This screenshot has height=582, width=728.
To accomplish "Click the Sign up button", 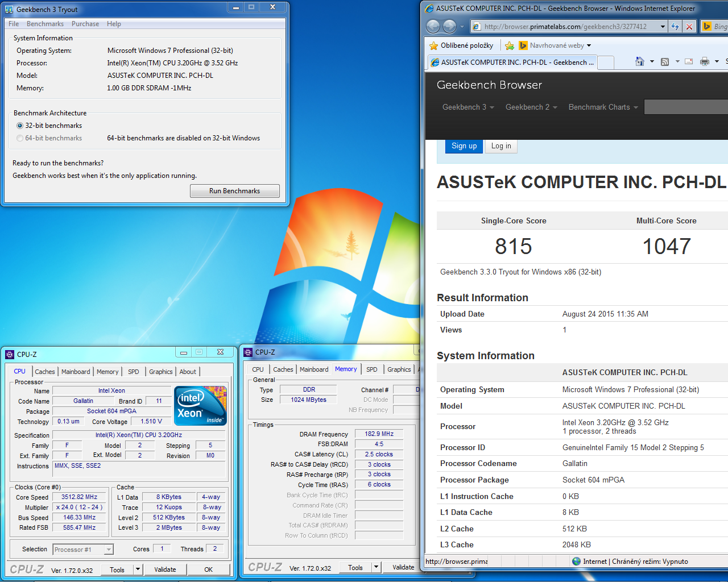I will 464,146.
